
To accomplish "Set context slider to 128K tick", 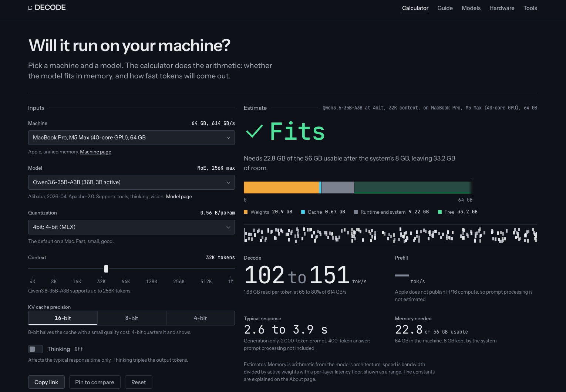I will [x=152, y=281].
